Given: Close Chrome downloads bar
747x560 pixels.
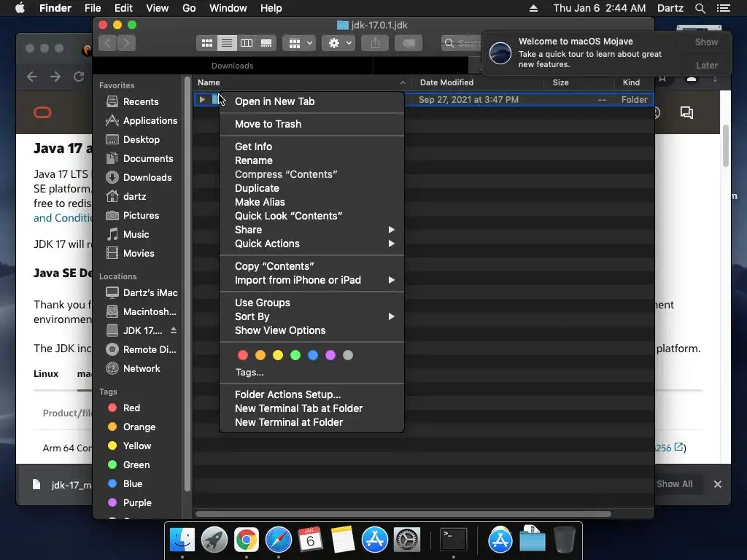Looking at the screenshot, I should (x=718, y=484).
